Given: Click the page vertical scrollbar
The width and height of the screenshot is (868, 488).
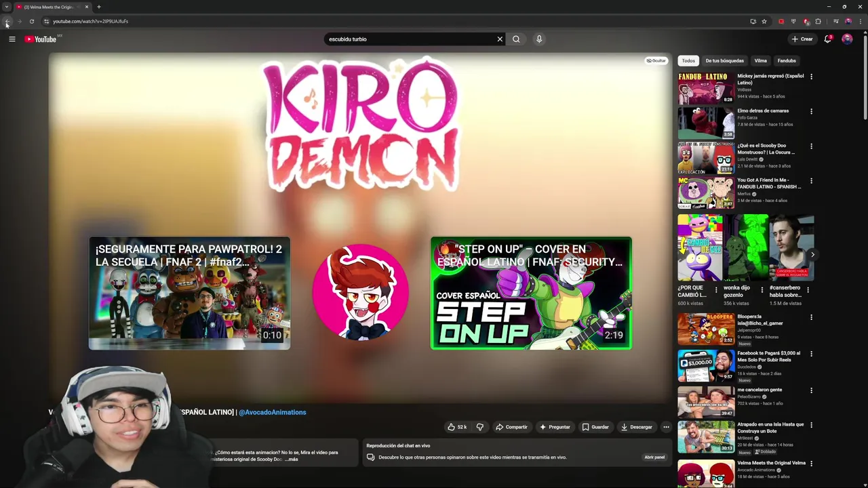Looking at the screenshot, I should [x=865, y=78].
